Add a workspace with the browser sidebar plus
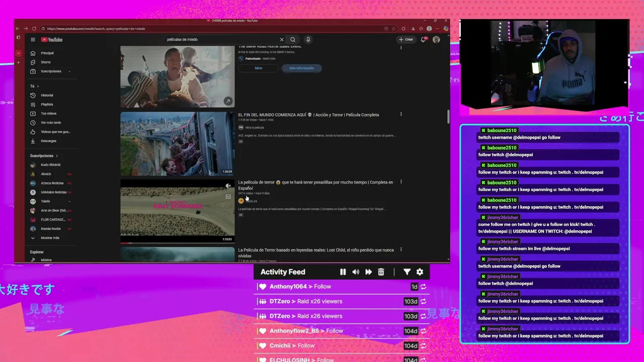The image size is (644, 362). (19, 62)
